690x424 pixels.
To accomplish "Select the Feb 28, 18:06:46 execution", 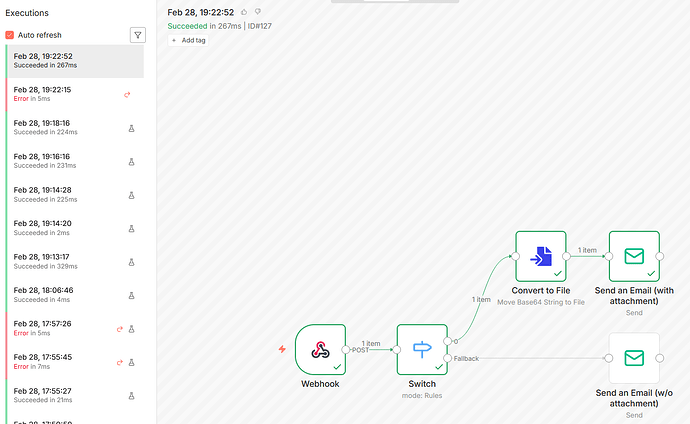I will click(x=75, y=295).
